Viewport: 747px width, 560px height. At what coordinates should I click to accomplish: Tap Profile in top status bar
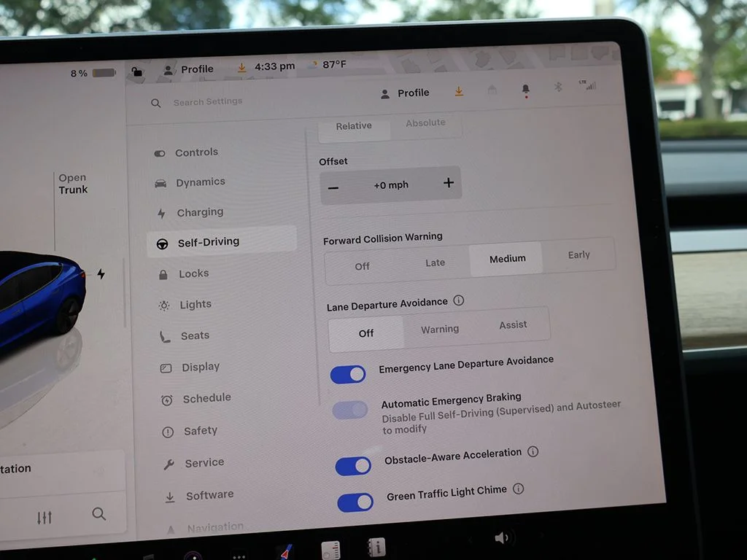point(189,69)
